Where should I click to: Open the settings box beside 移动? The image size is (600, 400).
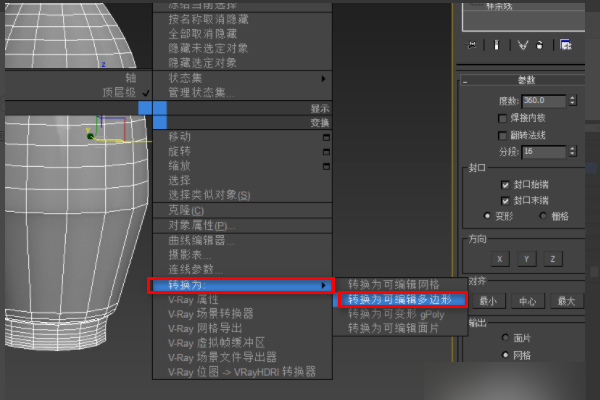(x=326, y=137)
